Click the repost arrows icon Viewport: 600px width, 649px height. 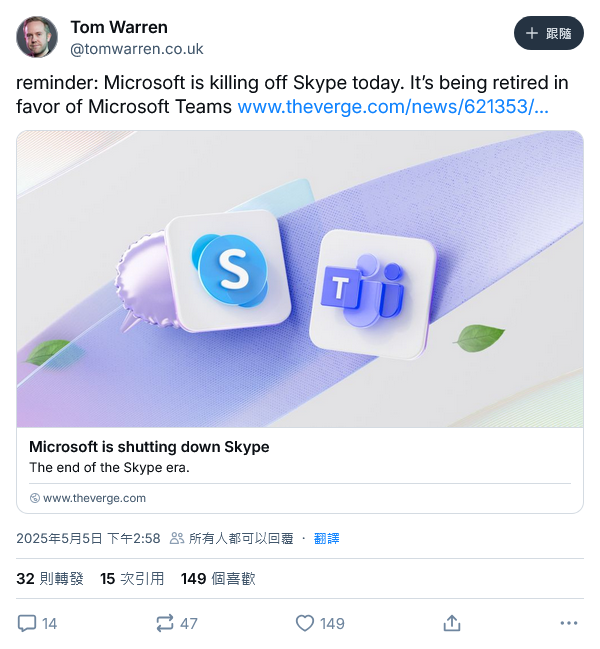[165, 623]
